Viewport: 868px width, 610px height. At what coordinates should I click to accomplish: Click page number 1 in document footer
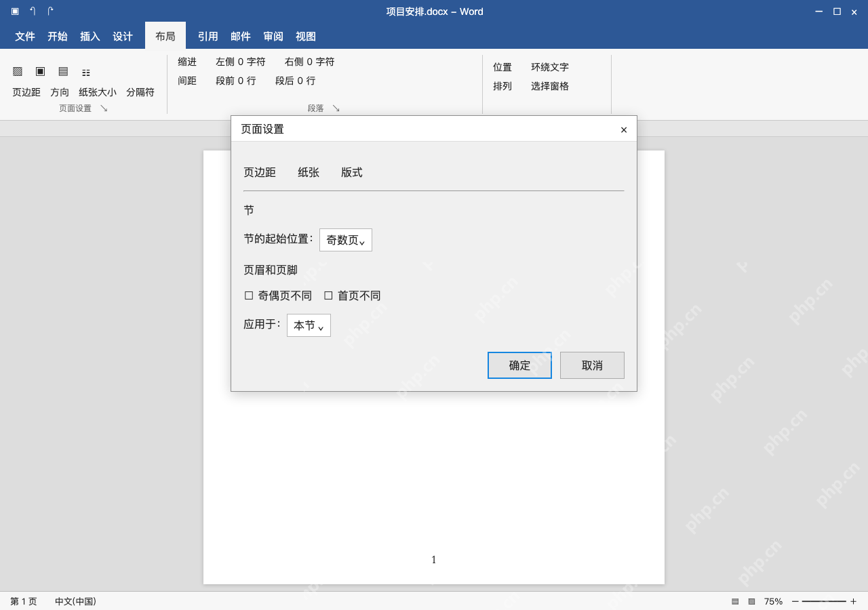coord(434,560)
